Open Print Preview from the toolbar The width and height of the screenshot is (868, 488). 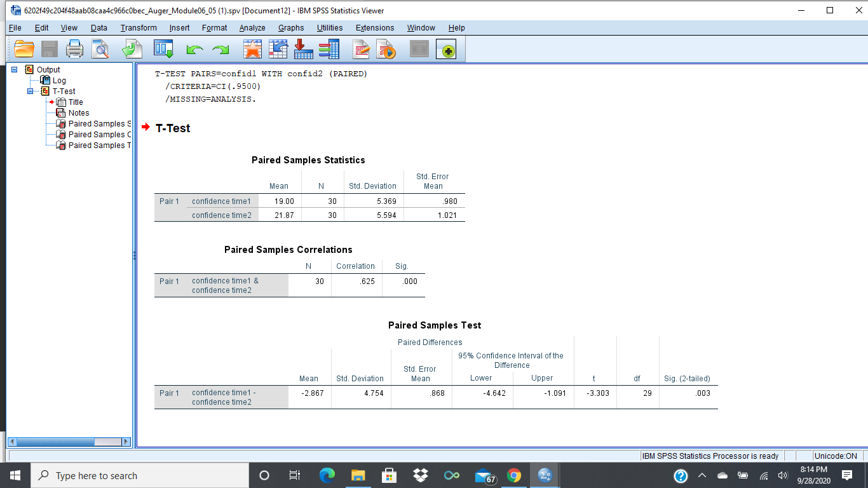pos(100,49)
